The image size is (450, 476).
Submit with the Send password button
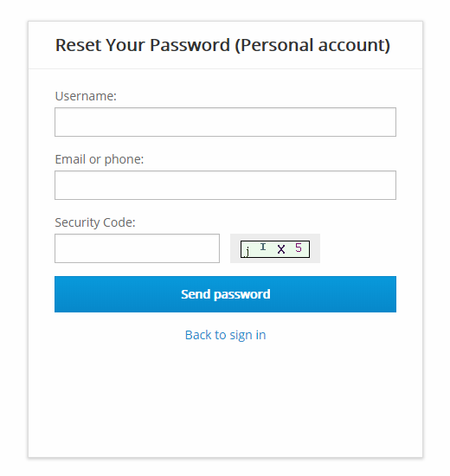[225, 294]
